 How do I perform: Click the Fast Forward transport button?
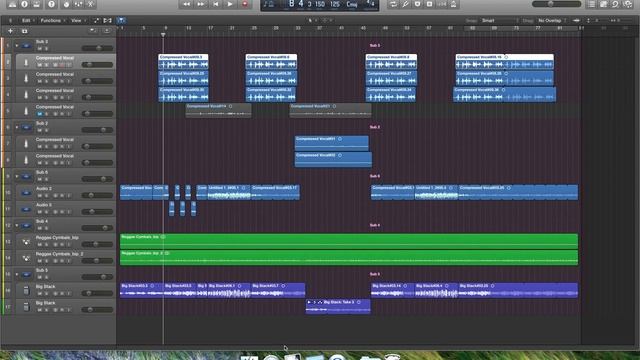point(201,4)
